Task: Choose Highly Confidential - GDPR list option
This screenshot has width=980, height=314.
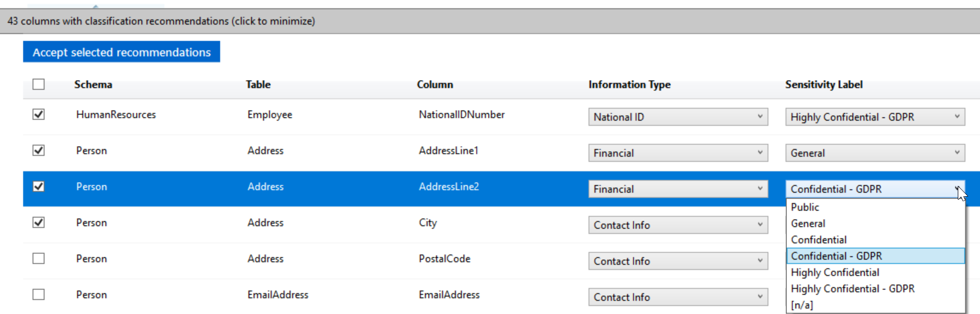Action: pos(875,289)
